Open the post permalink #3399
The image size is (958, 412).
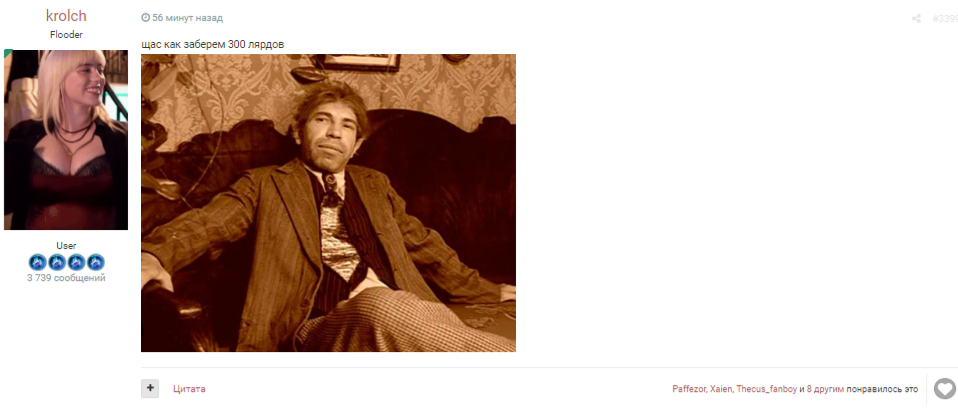point(945,19)
